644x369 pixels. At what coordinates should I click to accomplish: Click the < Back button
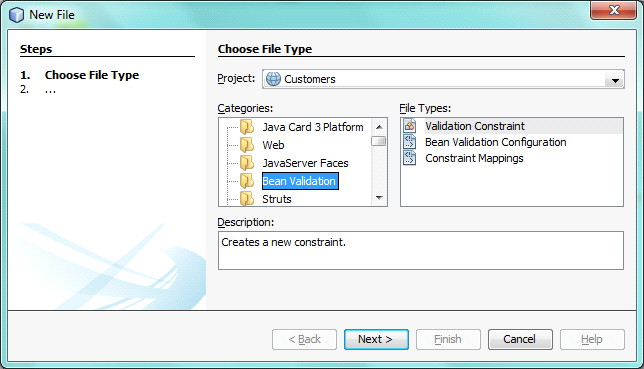tap(304, 339)
